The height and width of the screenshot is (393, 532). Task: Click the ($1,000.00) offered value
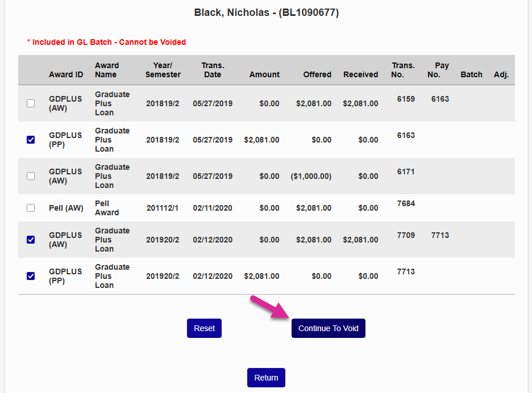(x=311, y=176)
